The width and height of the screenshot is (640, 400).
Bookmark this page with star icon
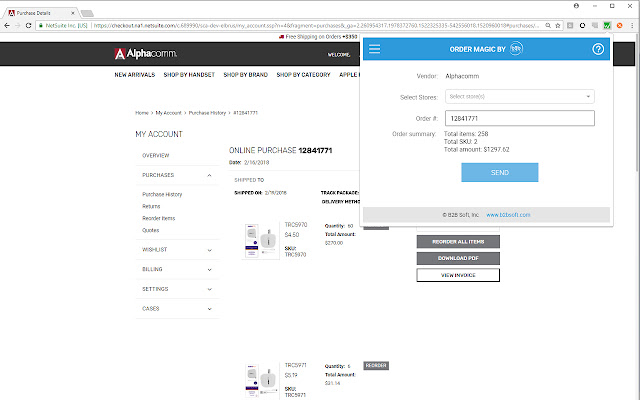(x=558, y=25)
